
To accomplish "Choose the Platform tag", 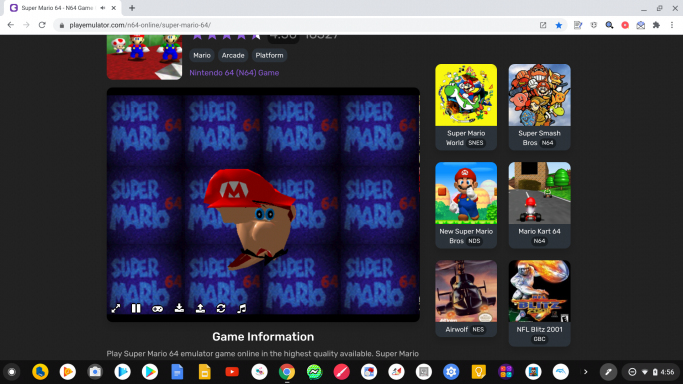I will 269,55.
